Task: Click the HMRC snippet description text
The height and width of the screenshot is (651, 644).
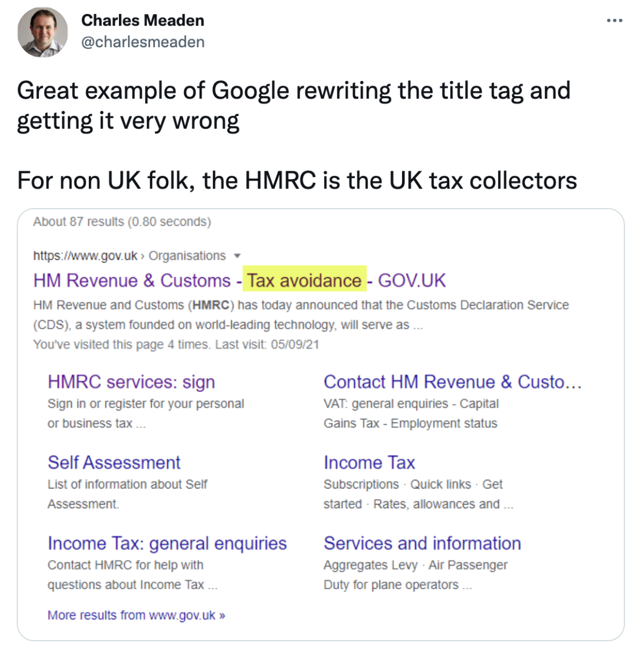Action: coord(301,315)
